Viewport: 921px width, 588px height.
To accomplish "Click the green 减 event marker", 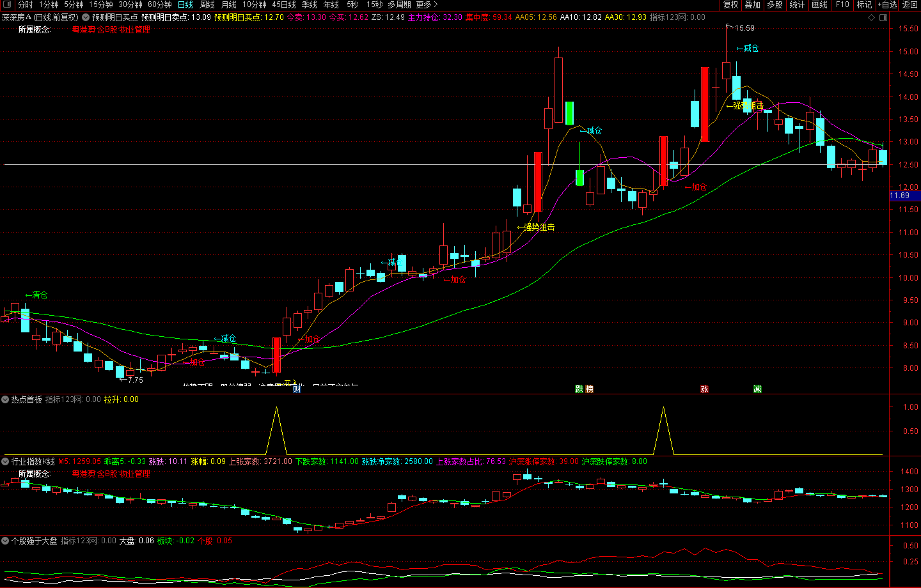I will pyautogui.click(x=757, y=389).
